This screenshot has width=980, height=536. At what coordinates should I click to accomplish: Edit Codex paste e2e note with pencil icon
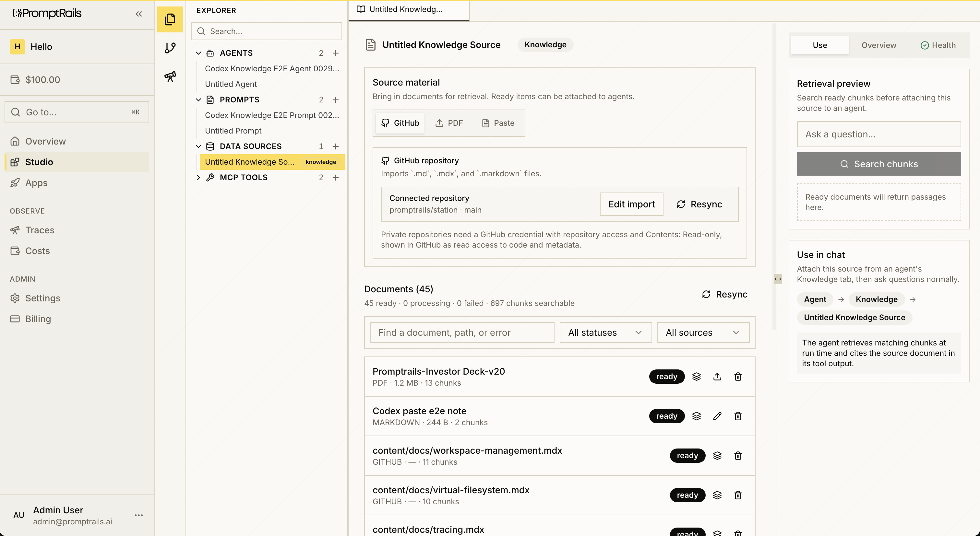(717, 416)
